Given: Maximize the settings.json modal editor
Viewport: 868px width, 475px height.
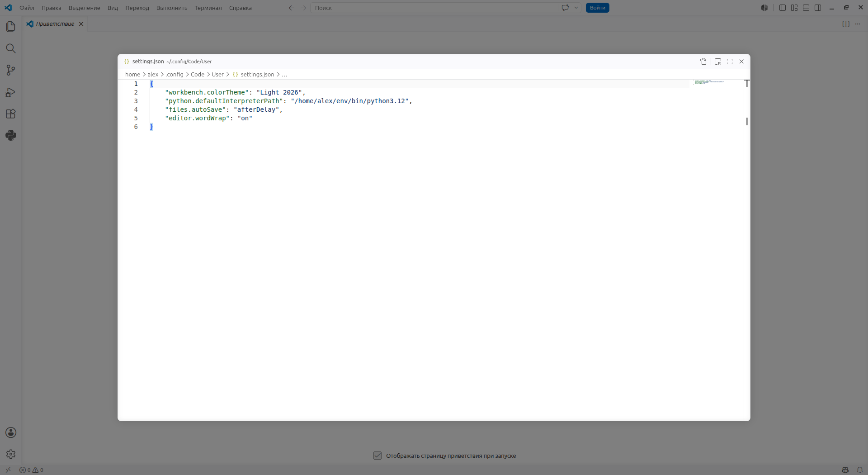Looking at the screenshot, I should (730, 62).
